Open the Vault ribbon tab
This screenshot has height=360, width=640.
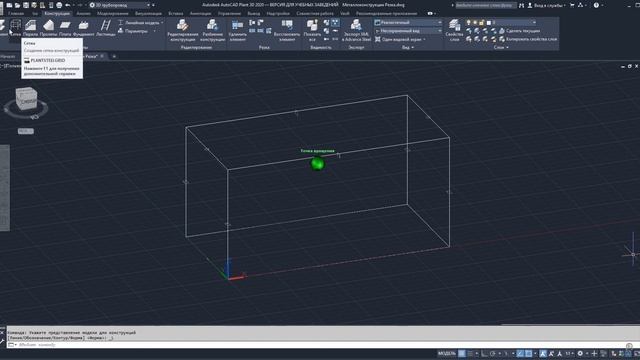pyautogui.click(x=344, y=13)
